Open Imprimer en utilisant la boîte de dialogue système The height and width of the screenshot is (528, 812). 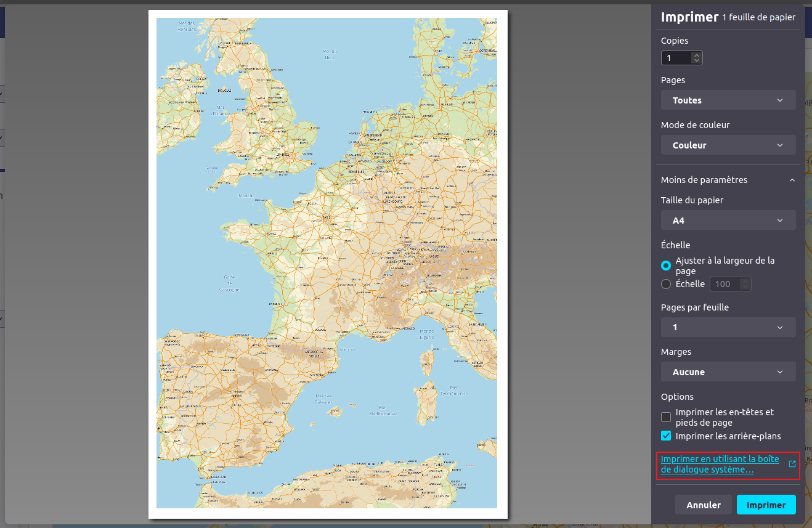coord(720,465)
